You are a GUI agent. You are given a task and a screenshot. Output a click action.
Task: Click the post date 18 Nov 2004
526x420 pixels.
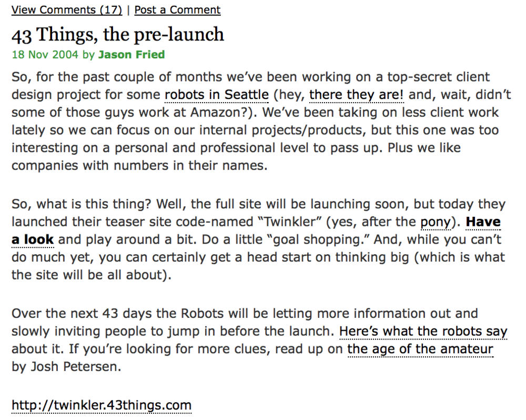(x=45, y=54)
